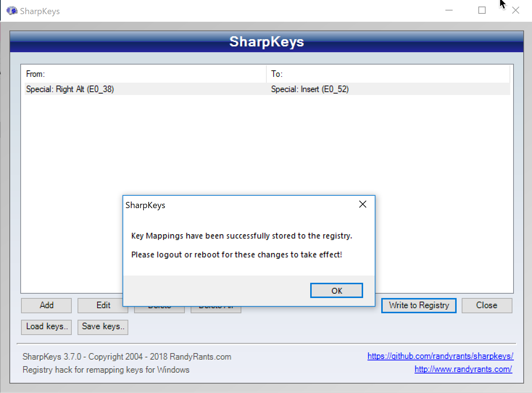
Task: Click the To: column header
Action: (388, 74)
